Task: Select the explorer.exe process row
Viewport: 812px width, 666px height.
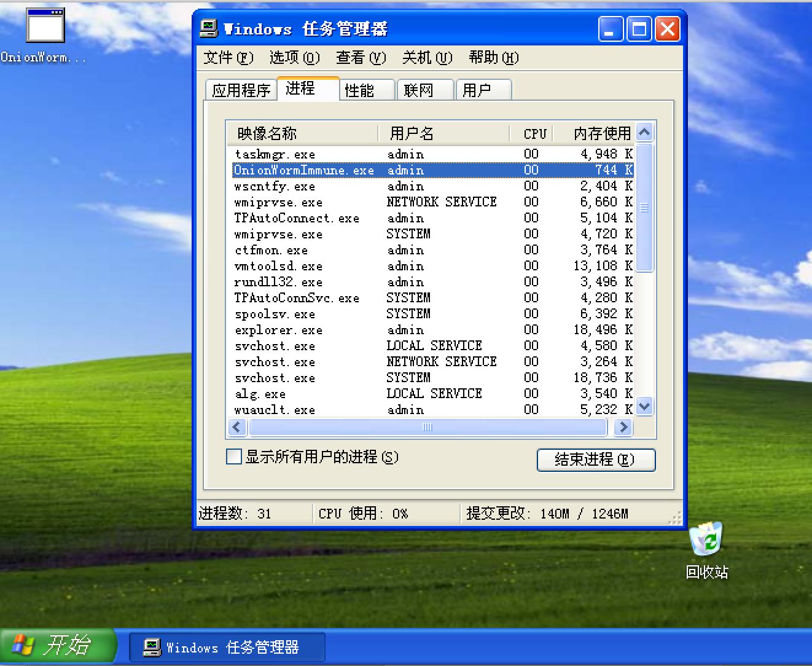Action: coord(432,330)
